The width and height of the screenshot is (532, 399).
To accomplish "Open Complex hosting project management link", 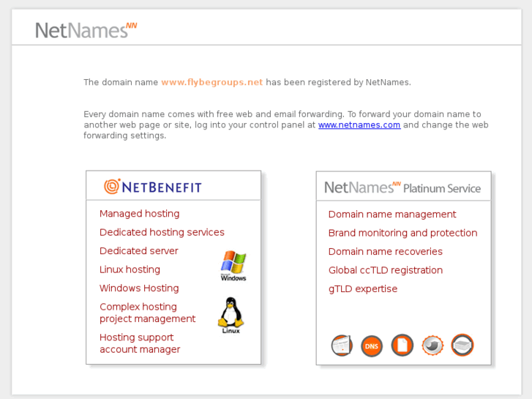I will pos(147,313).
